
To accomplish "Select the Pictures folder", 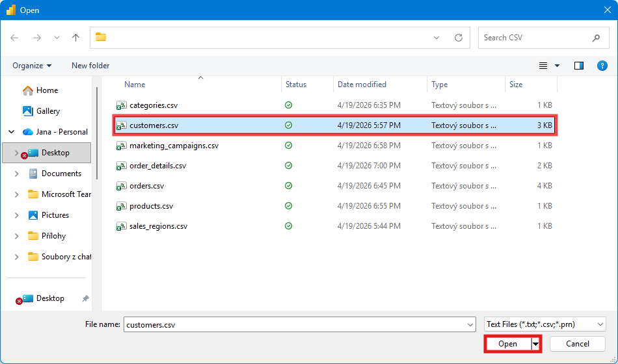I will click(x=55, y=215).
